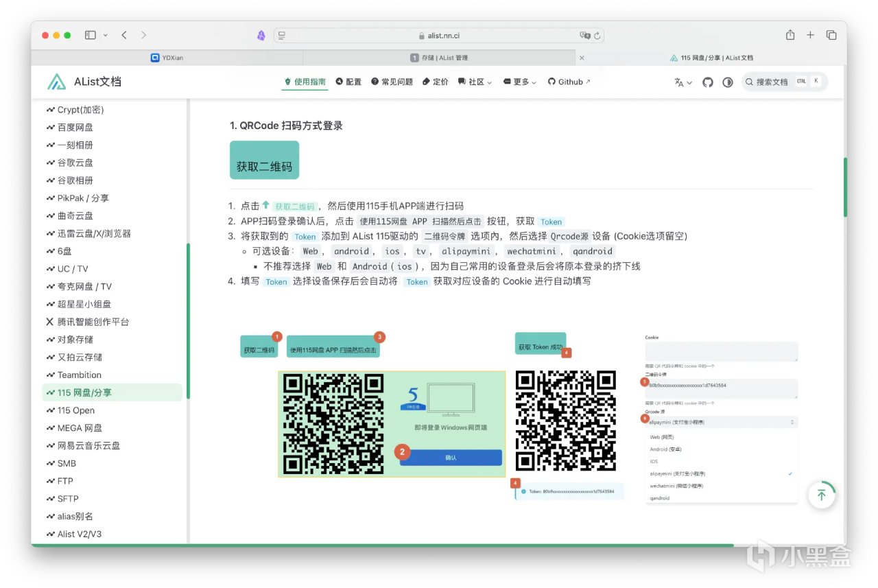This screenshot has height=588, width=878.
Task: Show the Safari tab overview
Action: [x=831, y=35]
